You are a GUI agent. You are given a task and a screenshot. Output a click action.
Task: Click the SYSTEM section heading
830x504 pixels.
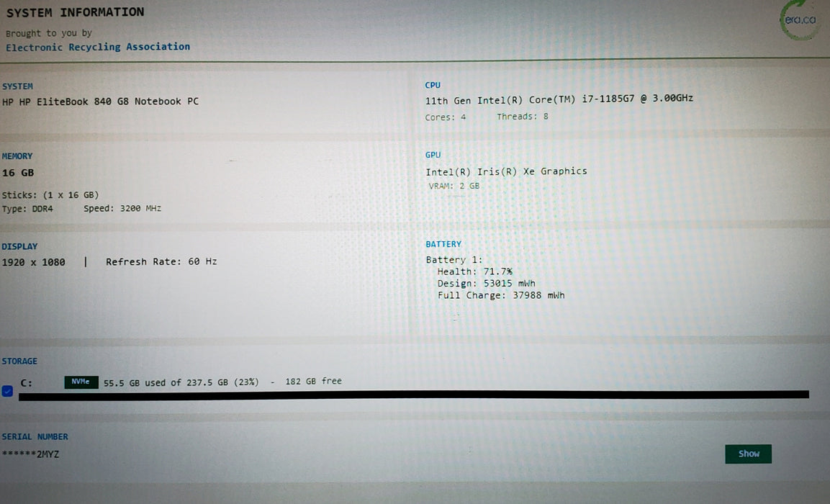tap(17, 86)
